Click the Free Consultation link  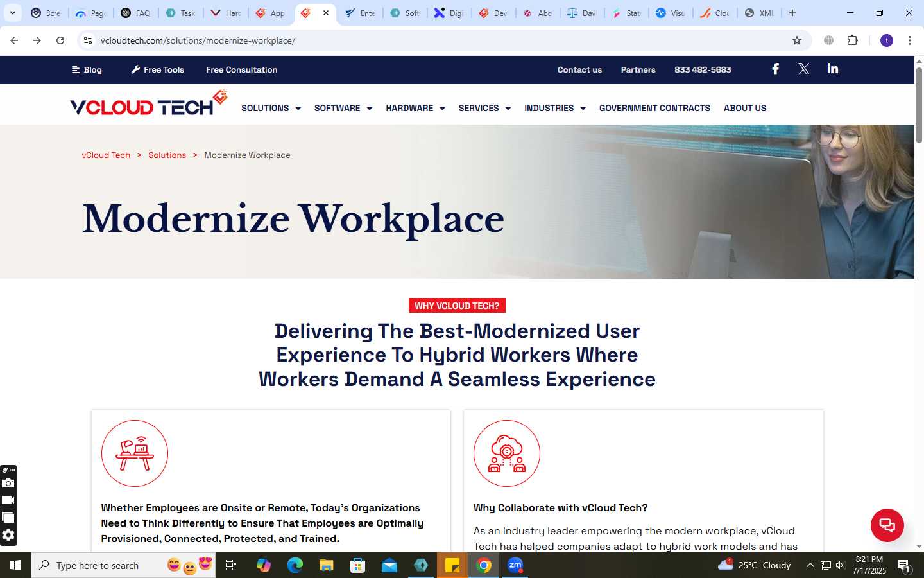pos(242,69)
